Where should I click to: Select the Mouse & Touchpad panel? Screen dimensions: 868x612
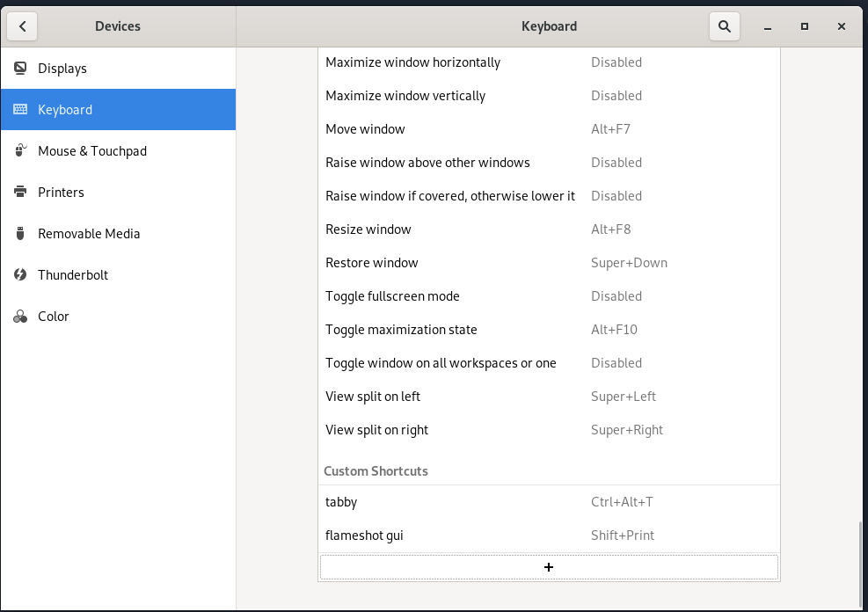[92, 151]
